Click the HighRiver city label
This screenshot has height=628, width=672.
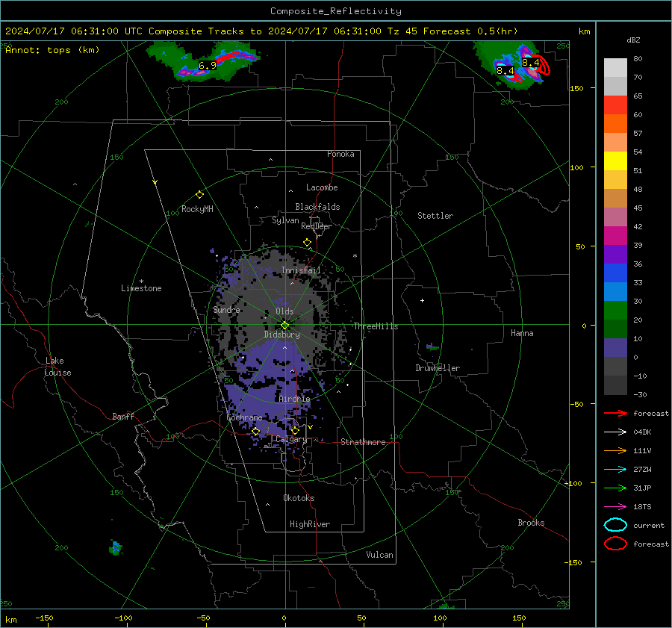point(310,524)
